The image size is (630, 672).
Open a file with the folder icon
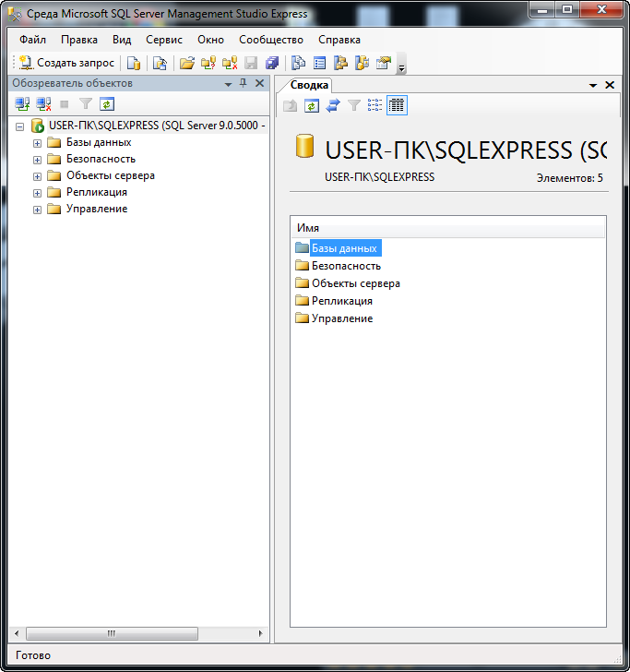coord(186,64)
